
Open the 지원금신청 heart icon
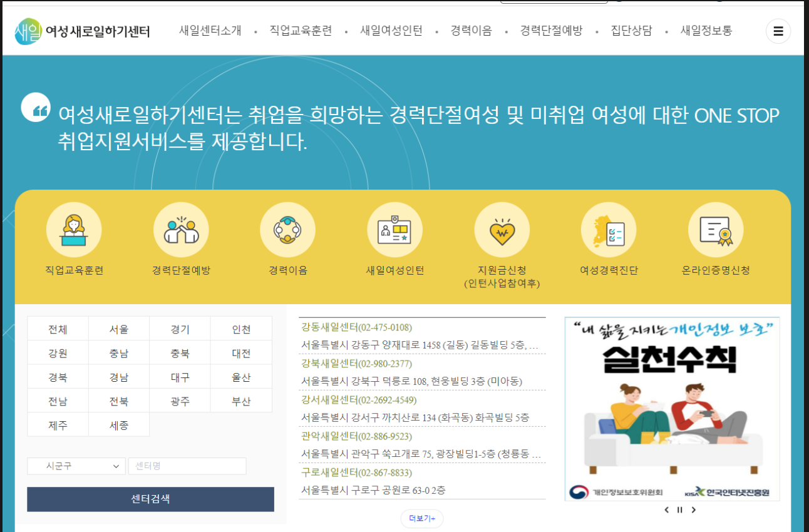[502, 230]
